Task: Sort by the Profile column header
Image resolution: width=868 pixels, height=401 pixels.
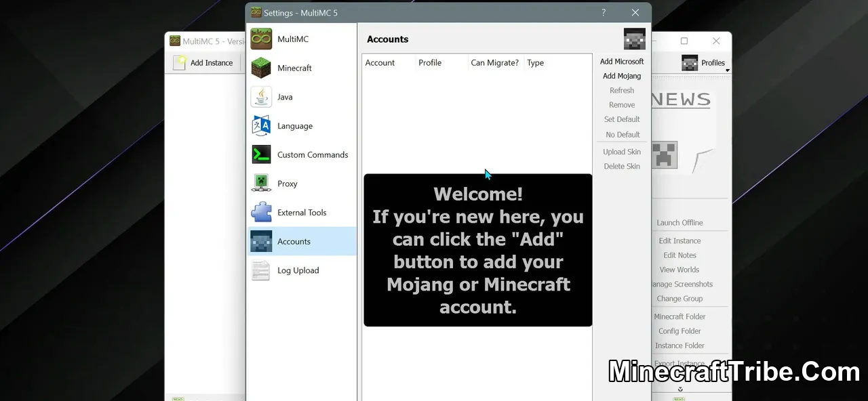Action: click(441, 63)
